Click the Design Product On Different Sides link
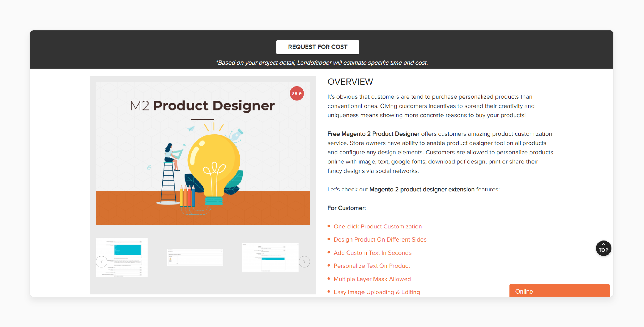This screenshot has height=327, width=644. [x=380, y=239]
